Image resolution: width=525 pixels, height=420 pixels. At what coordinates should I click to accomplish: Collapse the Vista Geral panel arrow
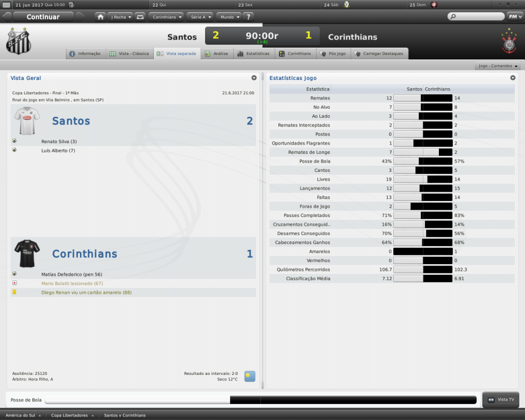click(x=254, y=78)
